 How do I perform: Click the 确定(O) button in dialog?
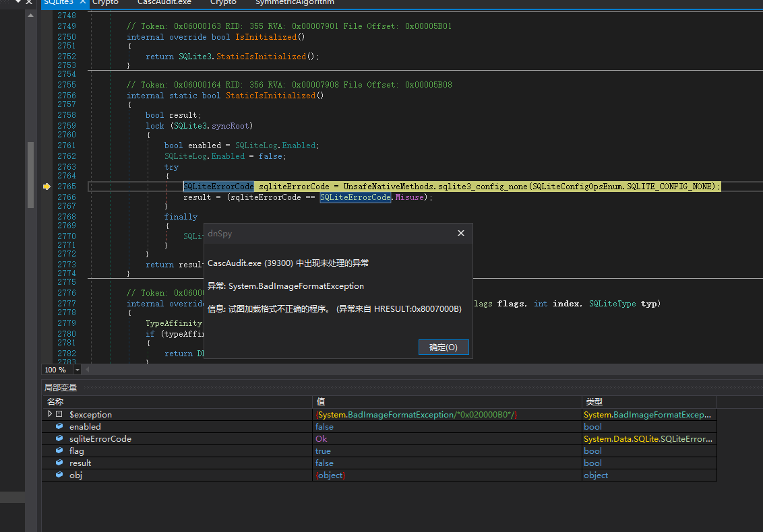coord(443,347)
